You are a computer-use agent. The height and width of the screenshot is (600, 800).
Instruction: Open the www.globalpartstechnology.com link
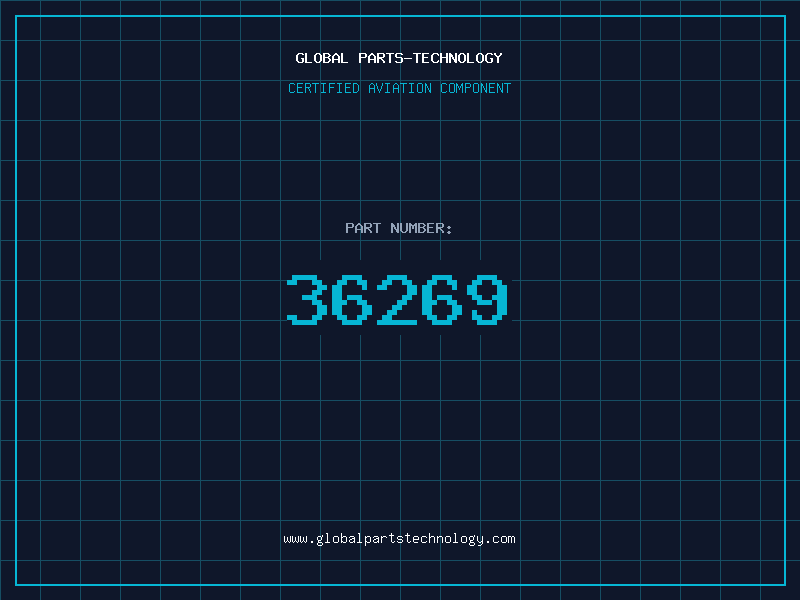point(399,539)
